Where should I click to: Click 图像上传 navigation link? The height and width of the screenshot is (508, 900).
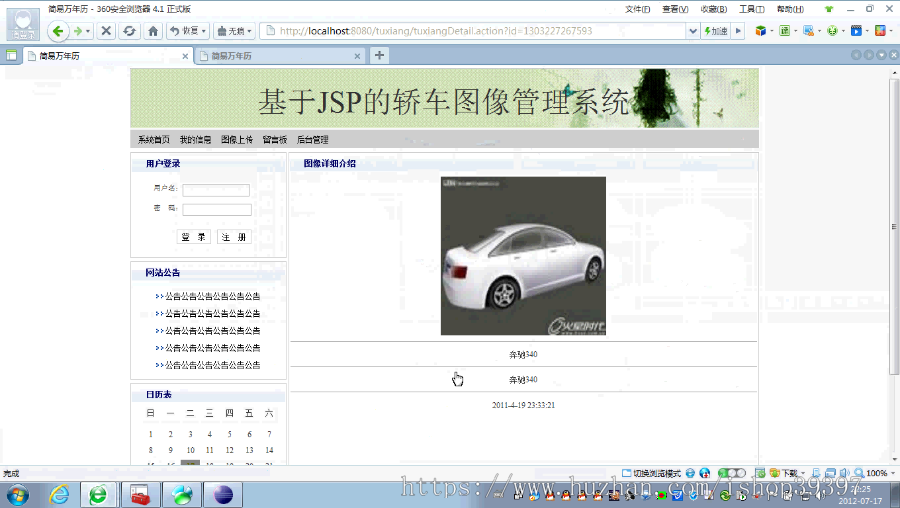236,139
